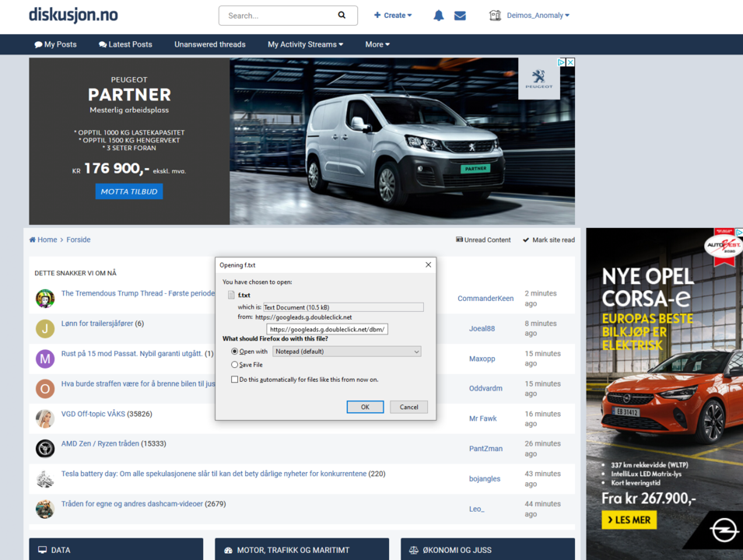743x560 pixels.
Task: Expand the My Activity Streams menu
Action: 305,44
